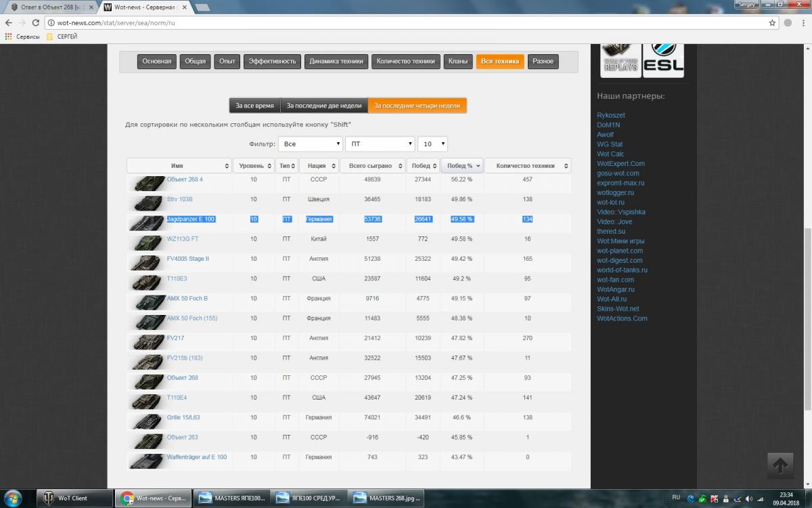Screen dimensions: 812x508
Task: Select the 'За все время' period toggle
Action: pyautogui.click(x=254, y=106)
